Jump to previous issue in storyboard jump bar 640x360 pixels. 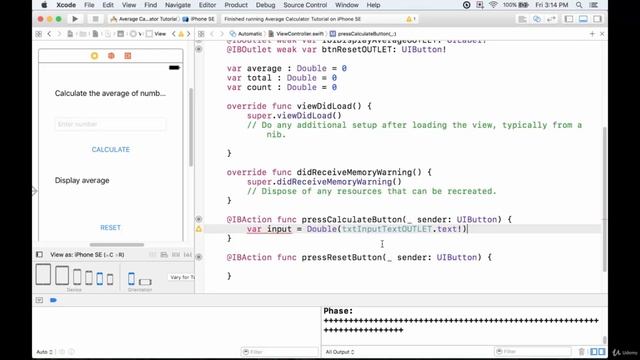(x=174, y=34)
